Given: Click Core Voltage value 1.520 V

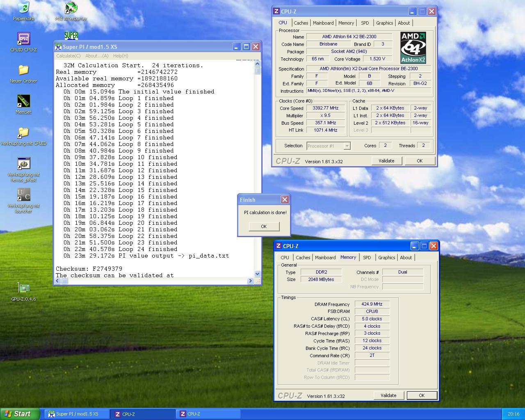Looking at the screenshot, I should tap(377, 59).
